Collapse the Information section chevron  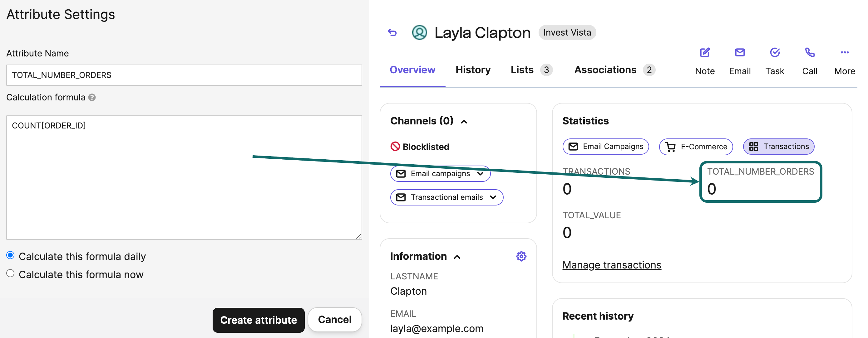tap(457, 257)
